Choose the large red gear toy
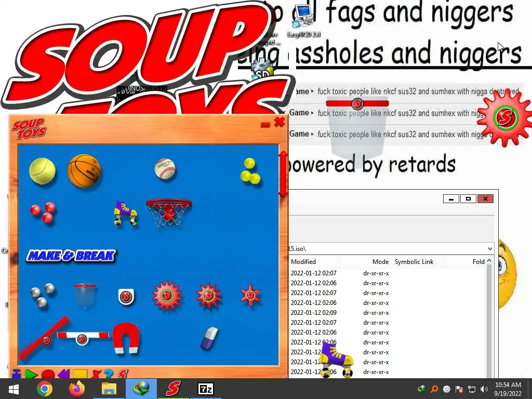Image resolution: width=532 pixels, height=399 pixels. click(x=167, y=296)
